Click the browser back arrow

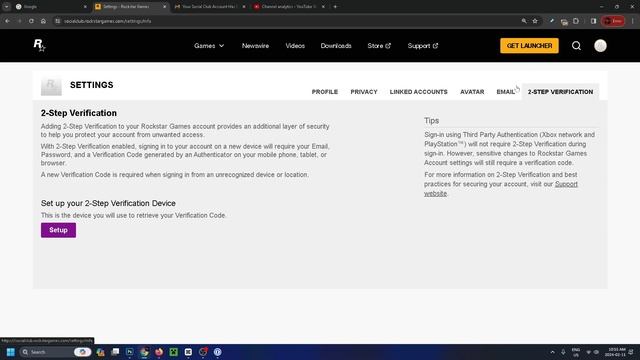(8, 21)
